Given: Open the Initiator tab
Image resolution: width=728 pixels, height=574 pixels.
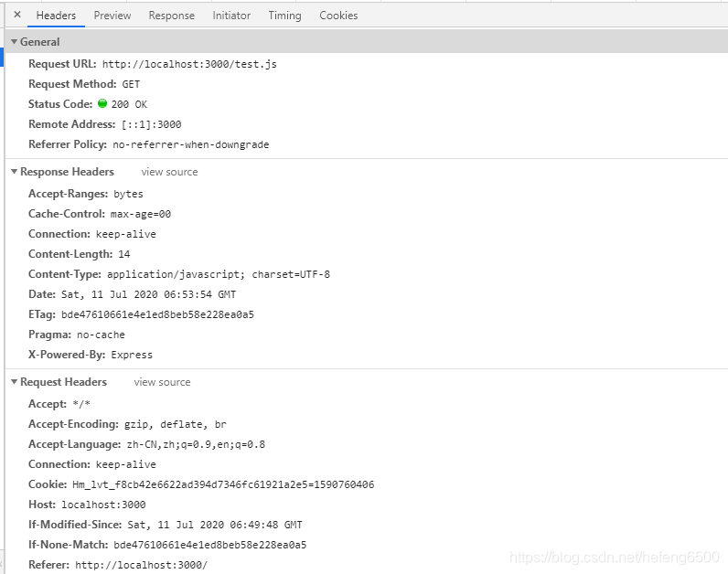Looking at the screenshot, I should click(231, 16).
